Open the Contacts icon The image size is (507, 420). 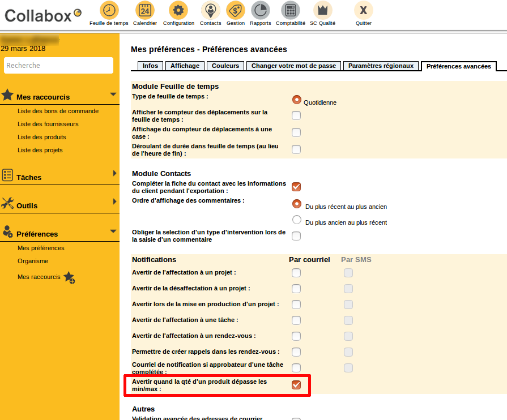click(211, 10)
